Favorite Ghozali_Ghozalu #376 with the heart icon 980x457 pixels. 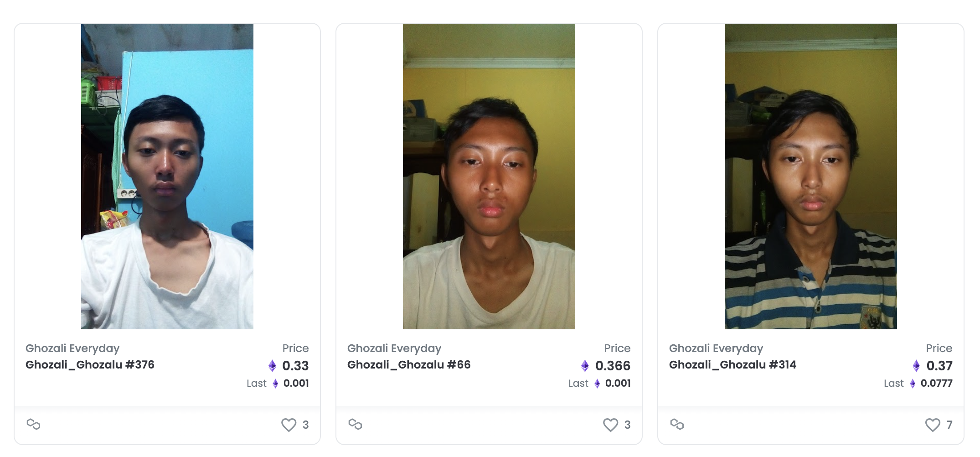[x=289, y=425]
